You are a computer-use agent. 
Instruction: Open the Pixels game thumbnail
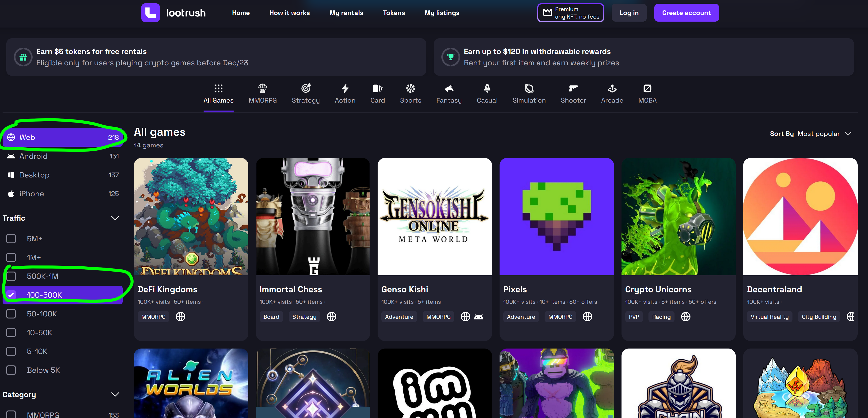click(x=556, y=217)
